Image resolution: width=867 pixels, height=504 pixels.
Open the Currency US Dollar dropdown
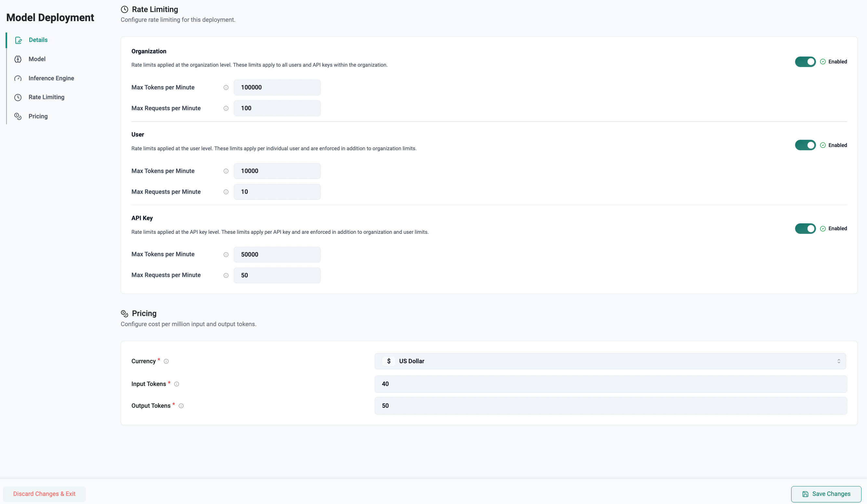click(x=610, y=361)
